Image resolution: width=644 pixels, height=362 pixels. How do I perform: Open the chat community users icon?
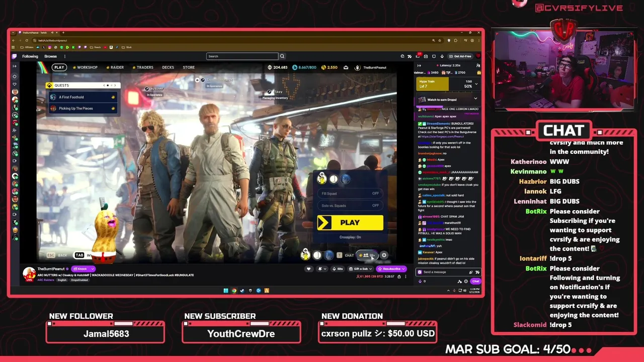coord(478,65)
